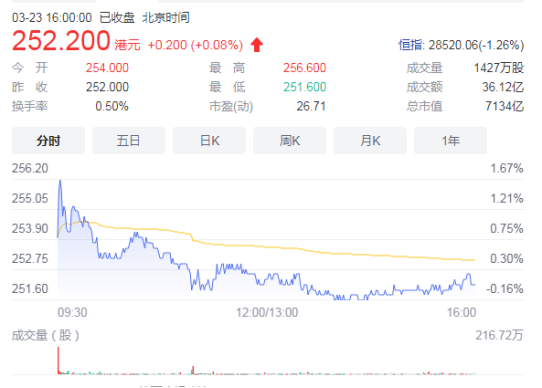
Task: Switch to the 五日 tab
Action: 129,140
